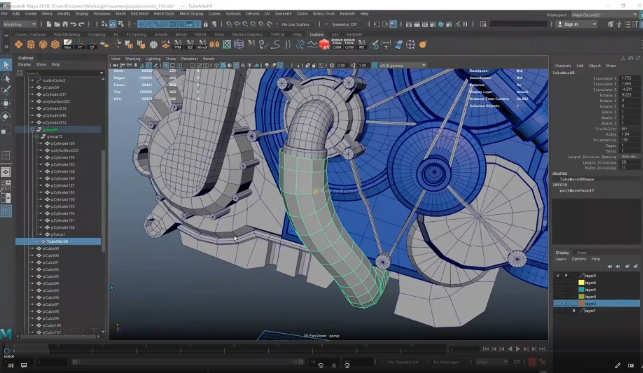Open the Outliner search filter dropdown arrow
Viewport: 643px width, 373px height.
101,73
